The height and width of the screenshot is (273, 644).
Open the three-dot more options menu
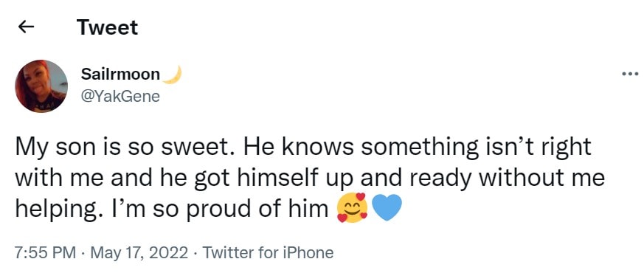click(x=631, y=75)
